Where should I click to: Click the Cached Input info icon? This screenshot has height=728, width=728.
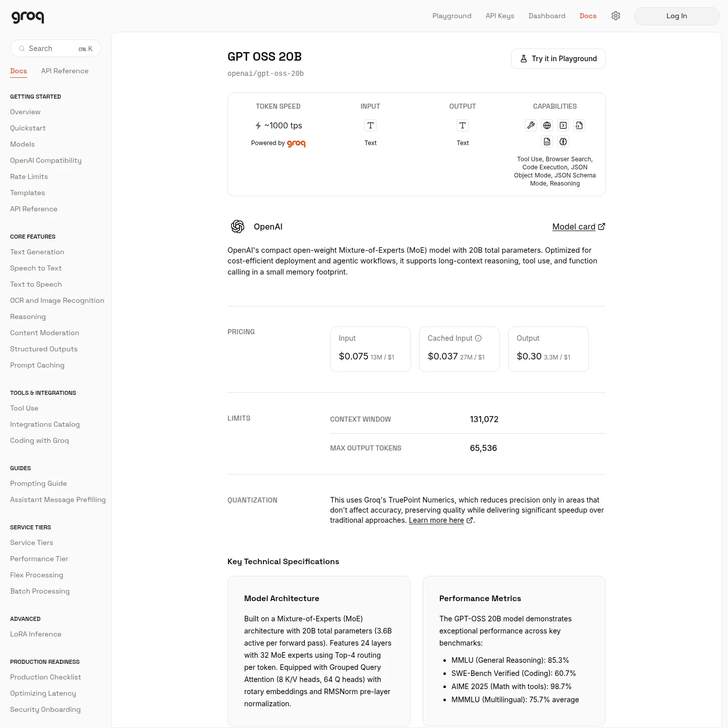pos(478,338)
